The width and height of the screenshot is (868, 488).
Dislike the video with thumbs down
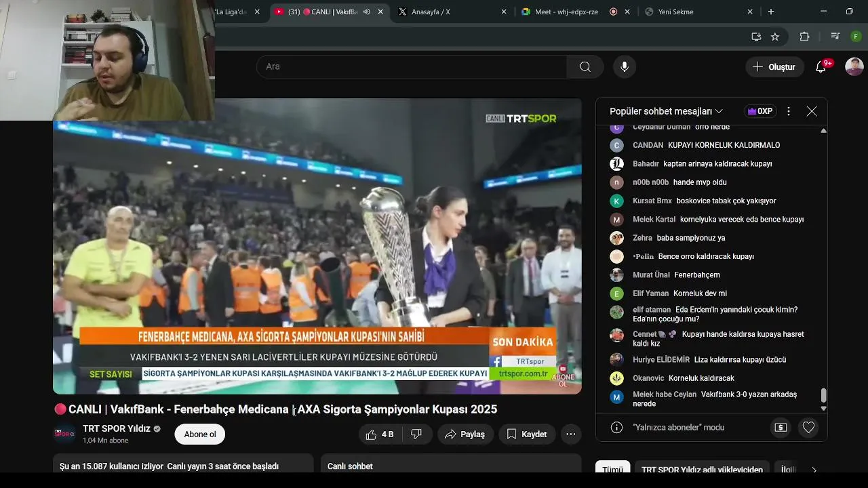tap(416, 434)
